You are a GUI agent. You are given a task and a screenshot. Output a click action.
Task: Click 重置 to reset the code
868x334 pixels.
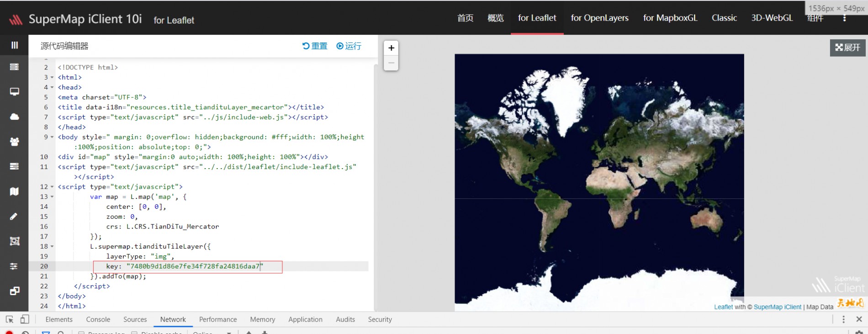tap(315, 46)
